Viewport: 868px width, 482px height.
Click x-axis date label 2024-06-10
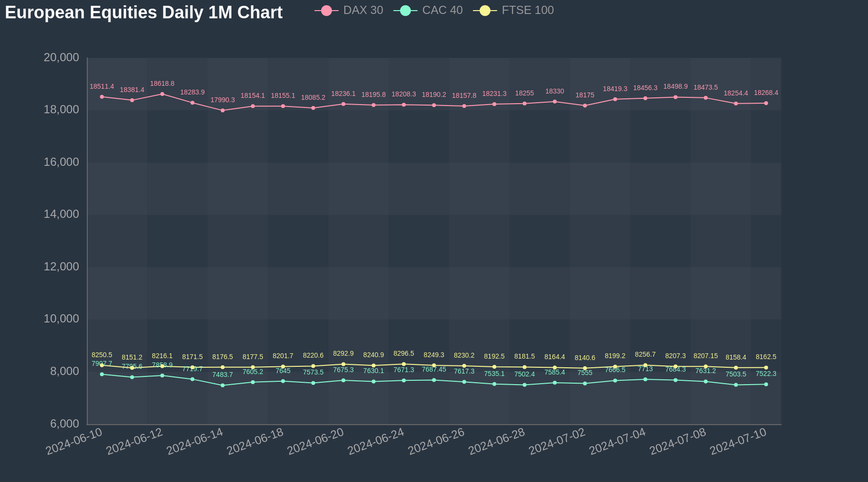tap(74, 441)
